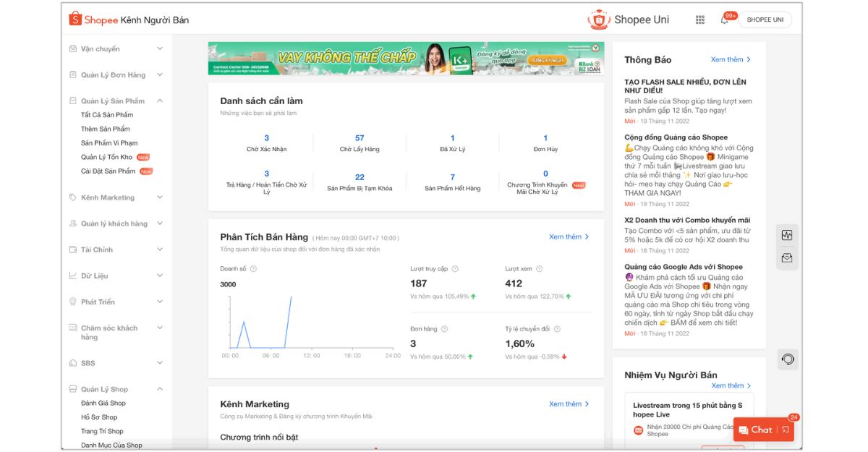This screenshot has width=868, height=452.
Task: Click the Quản Lý Đơn Hàng icon
Action: click(x=73, y=74)
